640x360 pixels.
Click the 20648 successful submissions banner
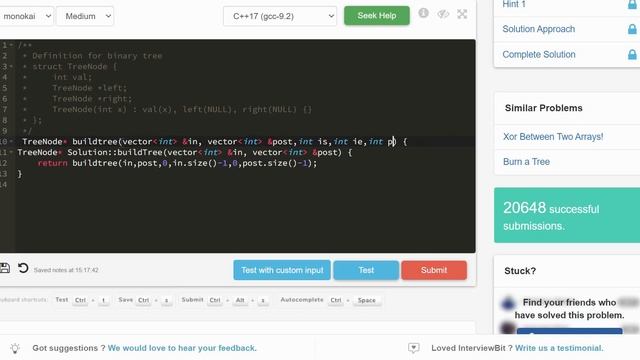pyautogui.click(x=567, y=215)
